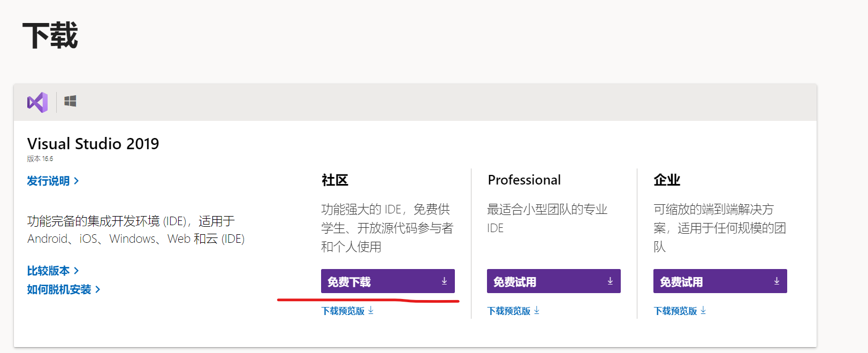
Task: Click the download arrow on Professional's 免费试用 button
Action: 610,281
